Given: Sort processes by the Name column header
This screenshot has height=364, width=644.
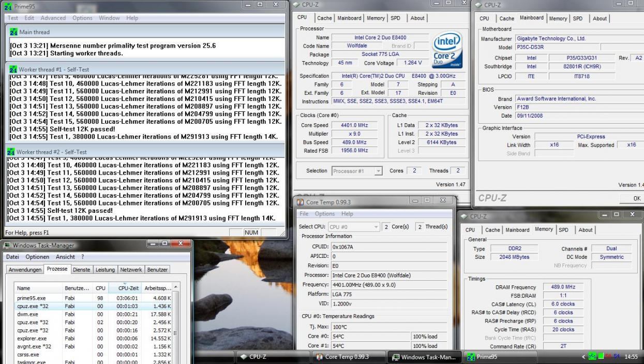Looking at the screenshot, I should pyautogui.click(x=38, y=287).
